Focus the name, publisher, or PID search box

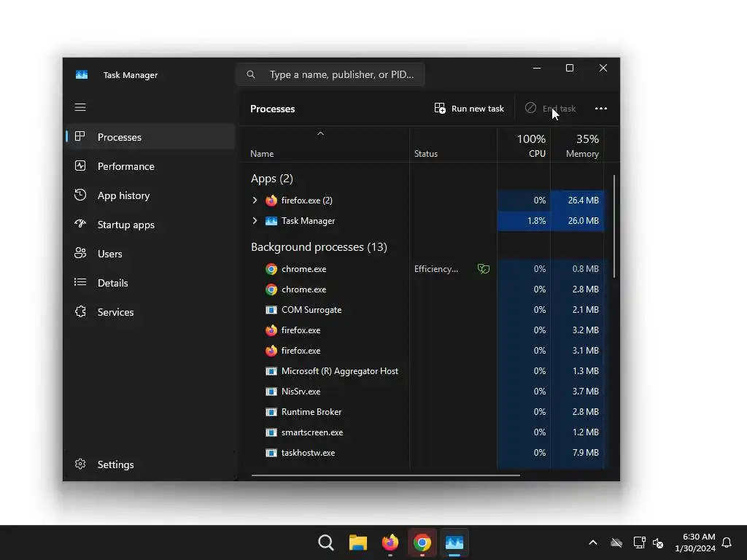coord(330,74)
